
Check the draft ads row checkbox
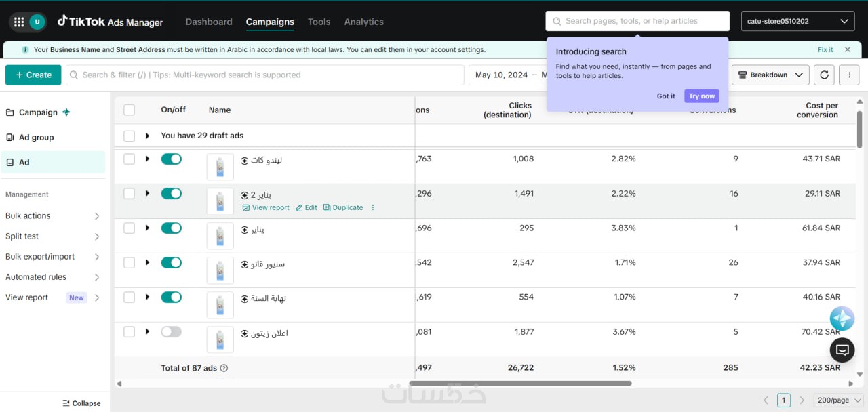point(130,136)
